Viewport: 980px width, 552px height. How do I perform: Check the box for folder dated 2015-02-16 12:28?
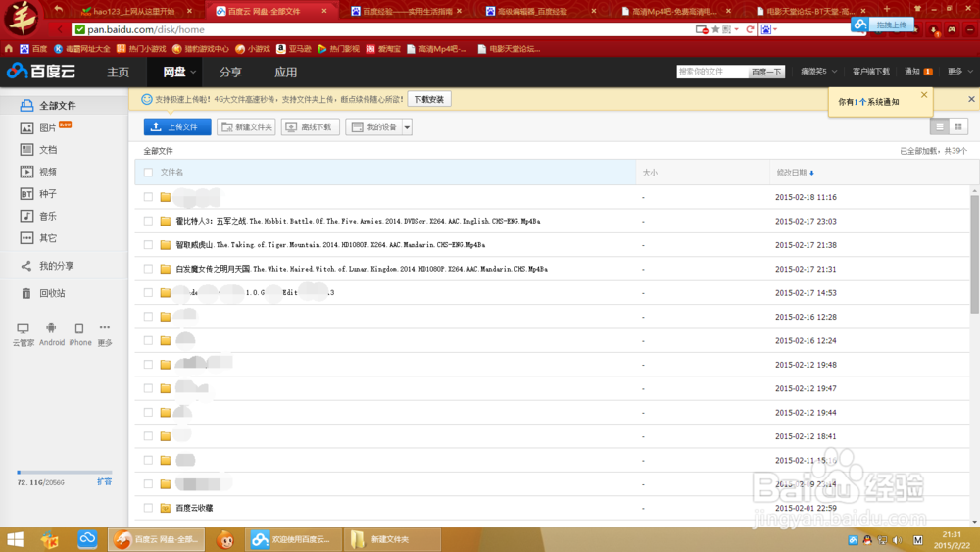[x=148, y=317]
